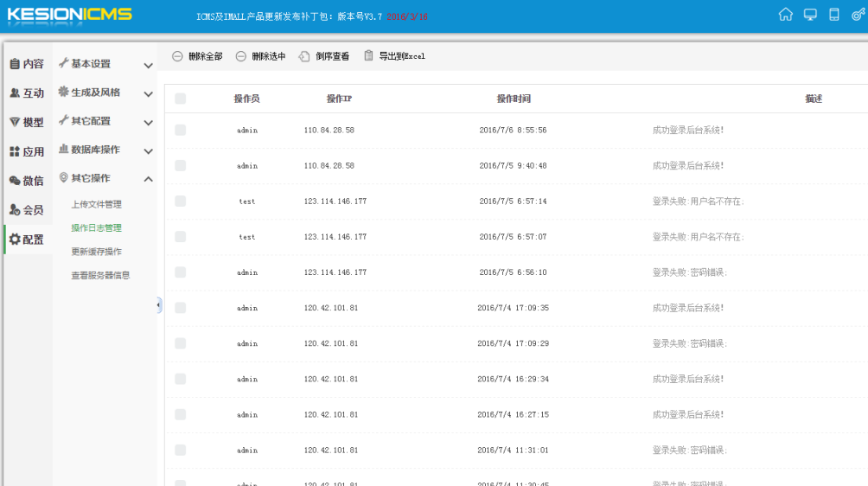Screen dimensions: 868x486
Task: Collapse sidebar using the splitter arrow handle
Action: click(159, 304)
